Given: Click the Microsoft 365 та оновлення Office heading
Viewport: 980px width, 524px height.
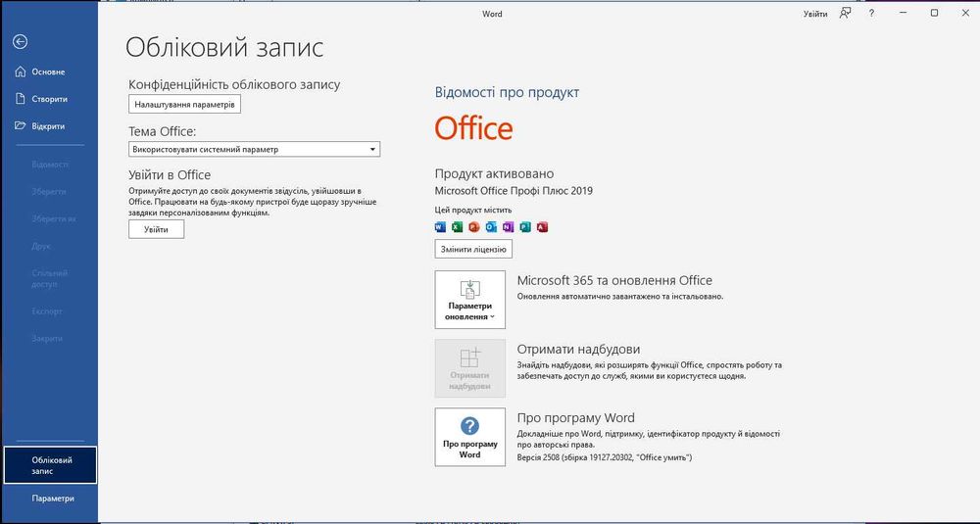Looking at the screenshot, I should tap(614, 280).
